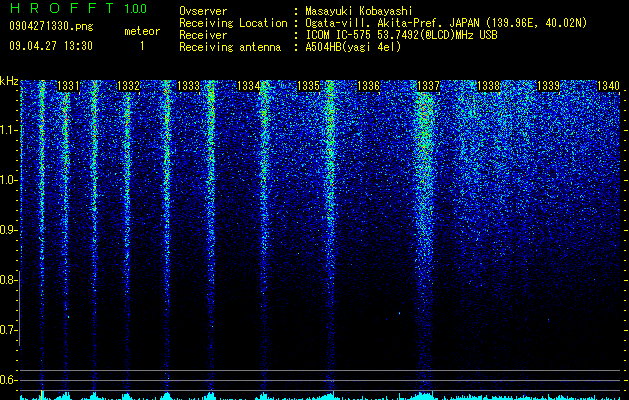This screenshot has height=400, width=629.
Task: Click the 1340 time marker
Action: click(609, 86)
